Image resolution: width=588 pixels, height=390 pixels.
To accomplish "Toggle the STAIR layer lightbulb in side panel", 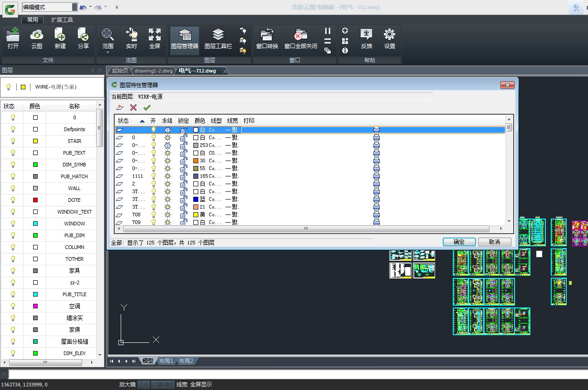I will pyautogui.click(x=13, y=141).
